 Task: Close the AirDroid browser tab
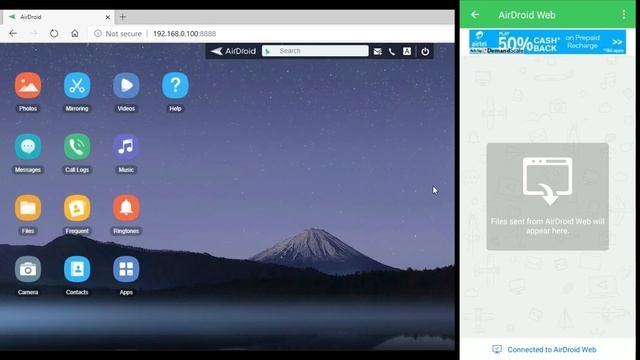[x=107, y=17]
